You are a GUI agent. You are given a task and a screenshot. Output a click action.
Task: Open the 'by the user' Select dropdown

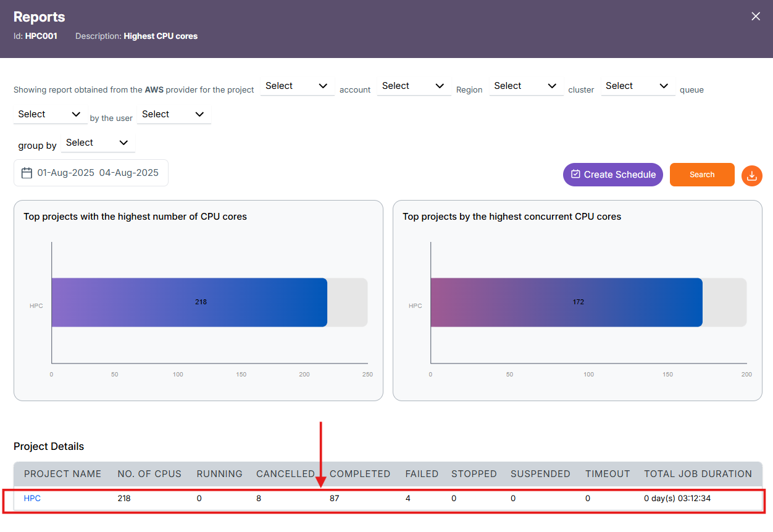pos(173,115)
